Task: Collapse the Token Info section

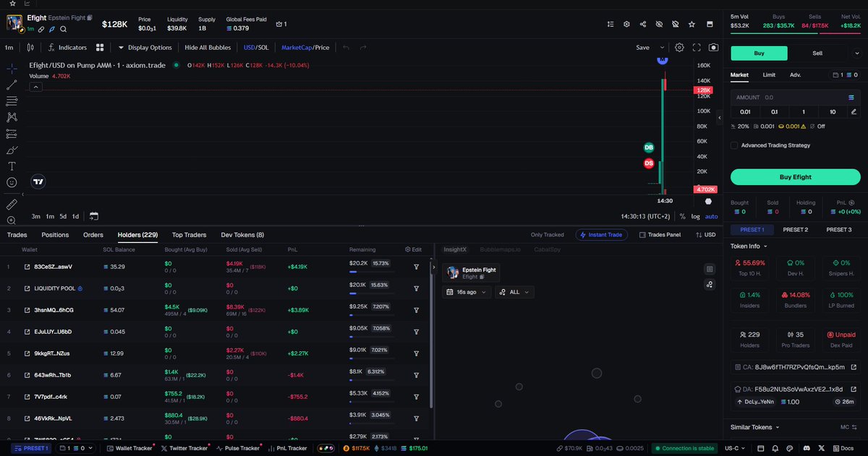Action: (x=749, y=246)
